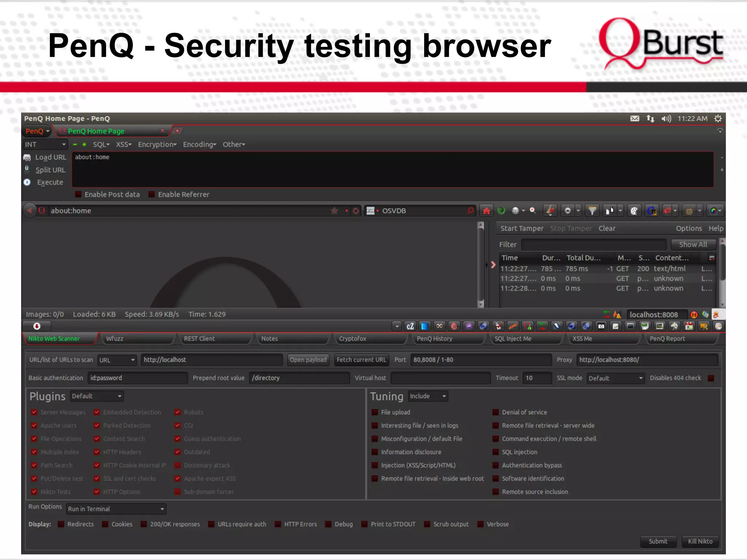Expand the Encoding menu dropdown

[x=200, y=145]
